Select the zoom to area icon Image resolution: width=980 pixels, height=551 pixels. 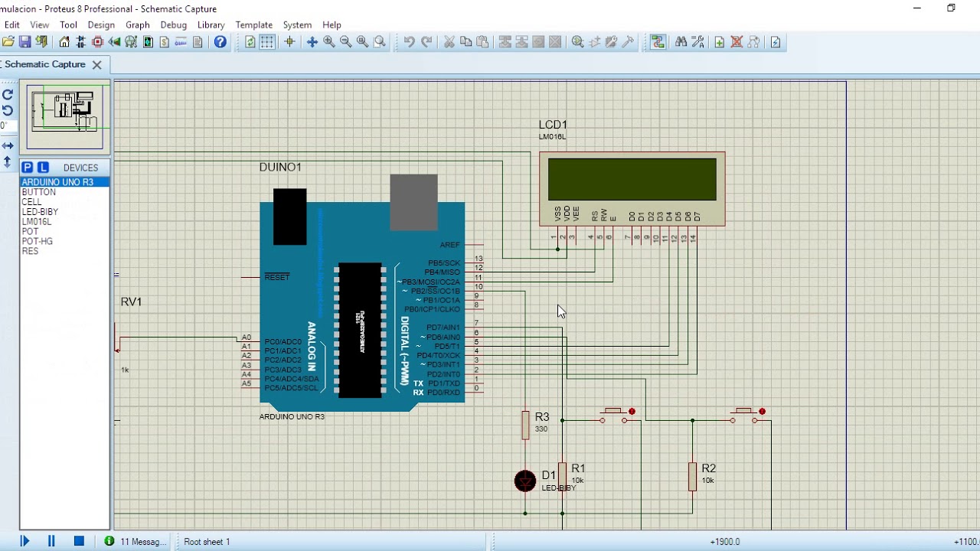tap(380, 42)
